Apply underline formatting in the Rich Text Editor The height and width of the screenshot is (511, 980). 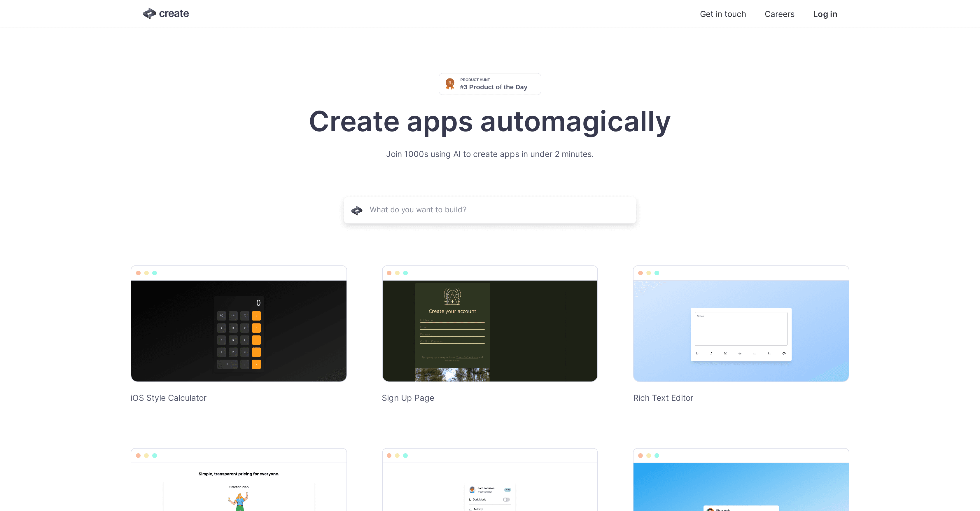[725, 353]
